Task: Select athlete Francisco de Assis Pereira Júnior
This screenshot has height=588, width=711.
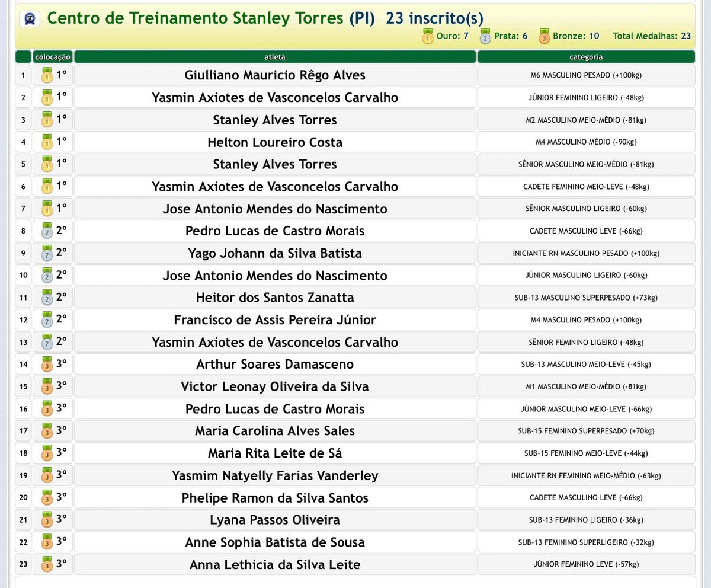Action: coord(275,320)
